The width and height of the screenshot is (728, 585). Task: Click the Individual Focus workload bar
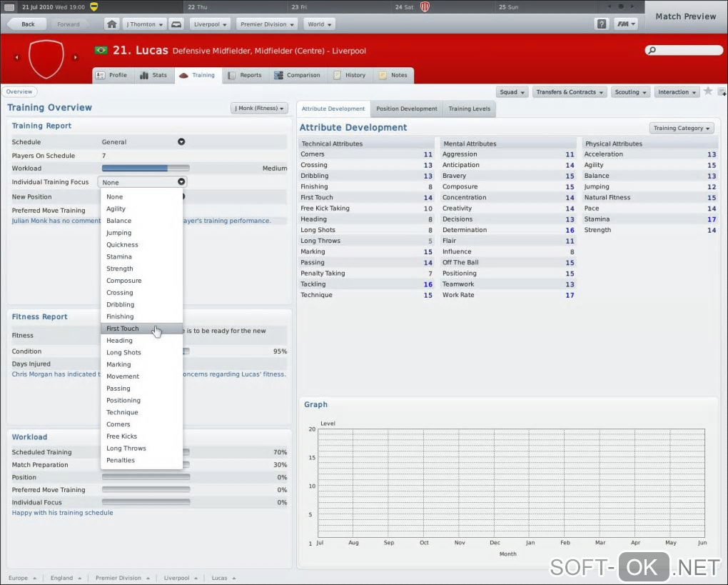pyautogui.click(x=146, y=502)
